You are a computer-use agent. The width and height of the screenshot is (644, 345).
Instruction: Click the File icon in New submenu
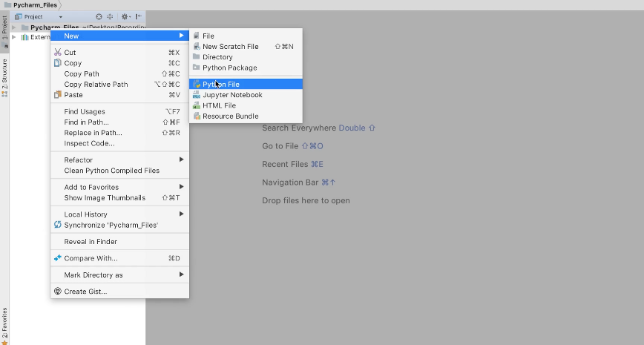[x=197, y=36]
